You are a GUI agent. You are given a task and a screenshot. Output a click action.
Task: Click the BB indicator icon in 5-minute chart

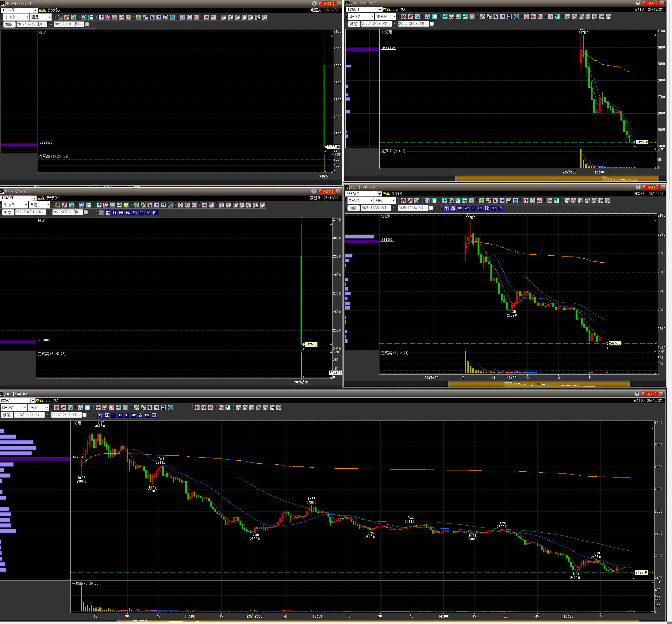460,208
